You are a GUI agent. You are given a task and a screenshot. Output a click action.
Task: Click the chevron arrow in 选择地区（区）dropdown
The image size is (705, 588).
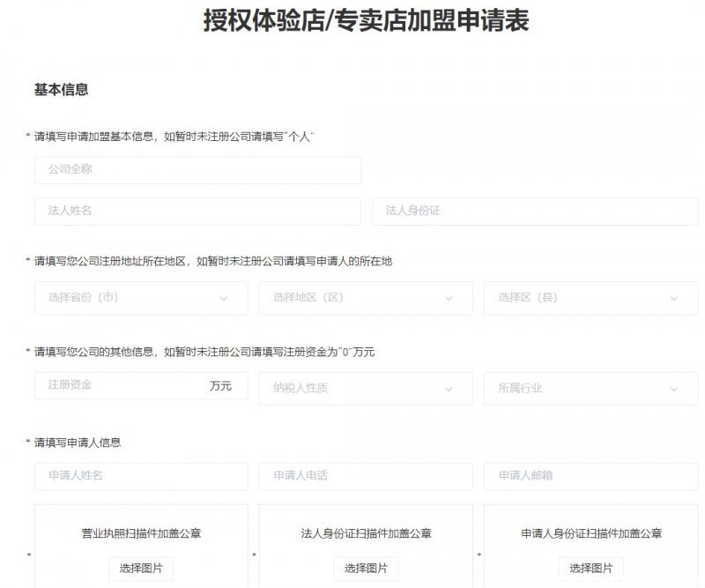449,299
